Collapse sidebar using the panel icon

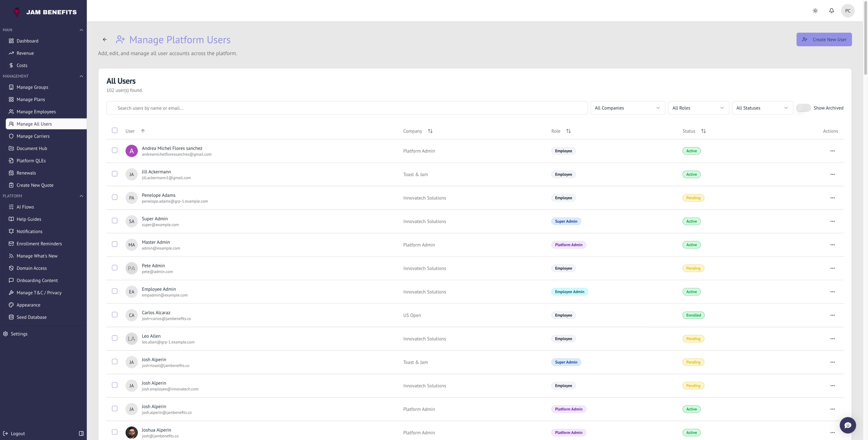[81, 433]
